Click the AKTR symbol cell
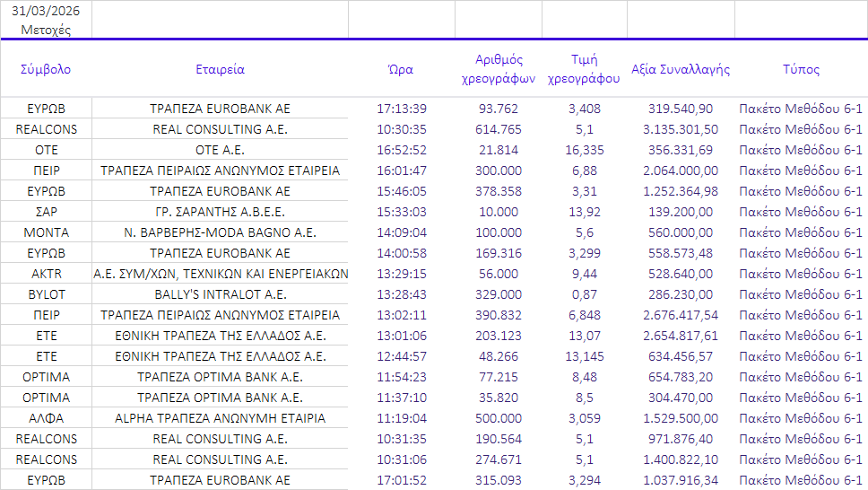This screenshot has height=490, width=868. pos(46,274)
